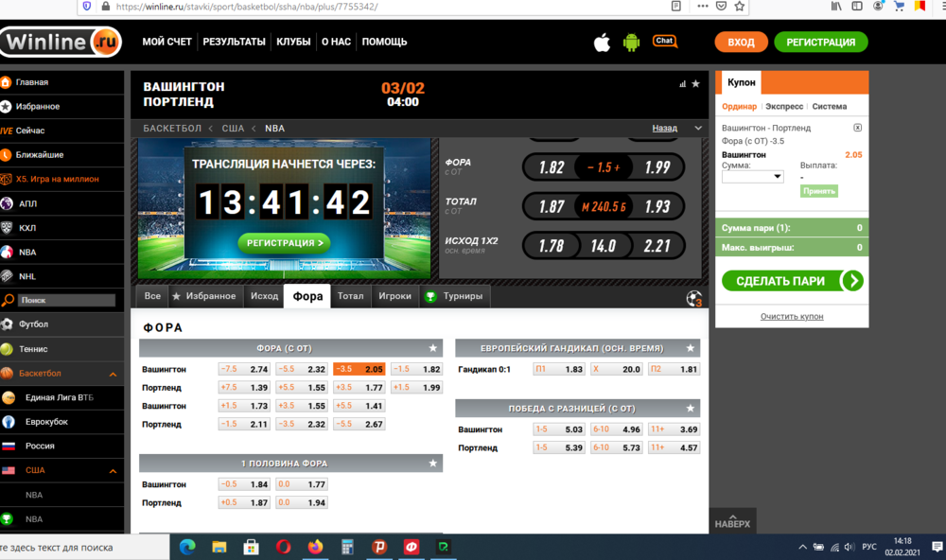Open Ближайшие clock icon in sidebar

(x=6, y=154)
